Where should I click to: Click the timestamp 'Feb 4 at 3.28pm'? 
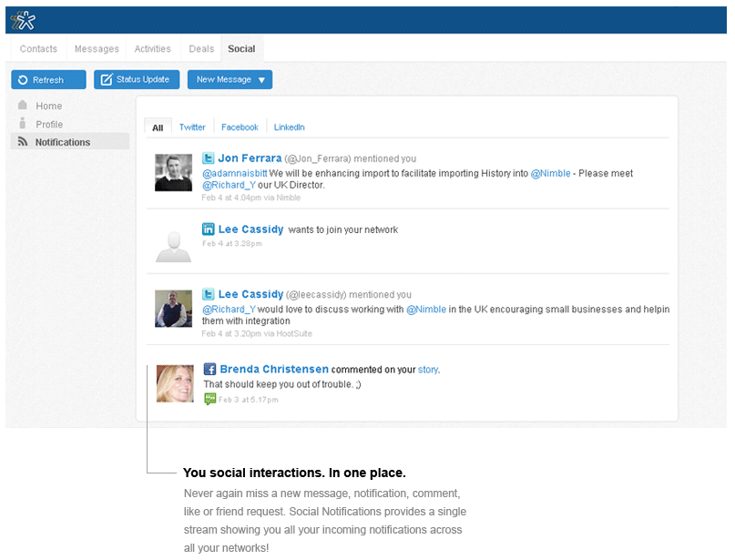point(232,244)
